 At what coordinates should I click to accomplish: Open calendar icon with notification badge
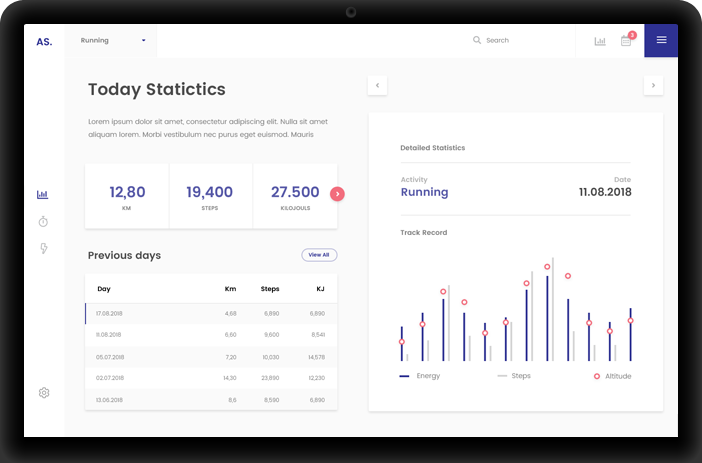[x=626, y=41]
